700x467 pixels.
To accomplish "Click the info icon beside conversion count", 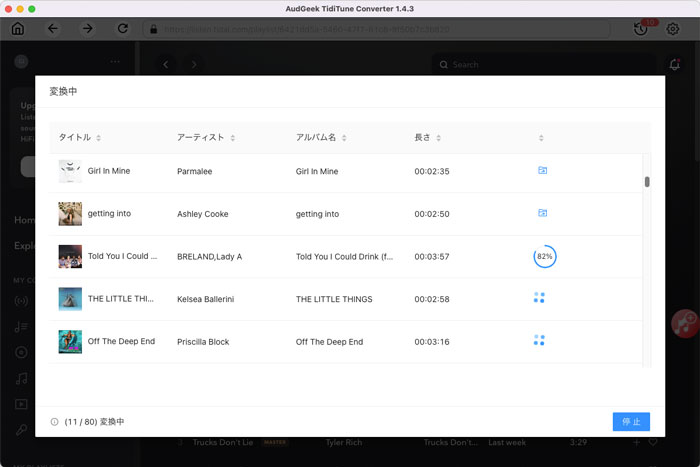I will click(54, 422).
